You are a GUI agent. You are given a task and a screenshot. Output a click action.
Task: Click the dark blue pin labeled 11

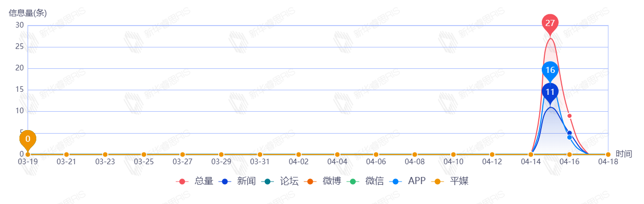550,92
